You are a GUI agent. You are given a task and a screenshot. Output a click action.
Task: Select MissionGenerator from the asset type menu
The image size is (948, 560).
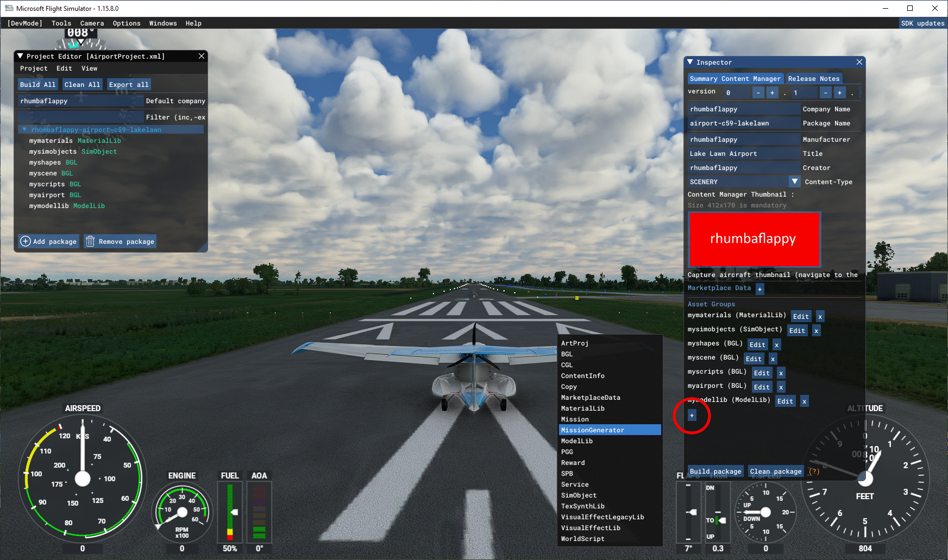pyautogui.click(x=593, y=430)
